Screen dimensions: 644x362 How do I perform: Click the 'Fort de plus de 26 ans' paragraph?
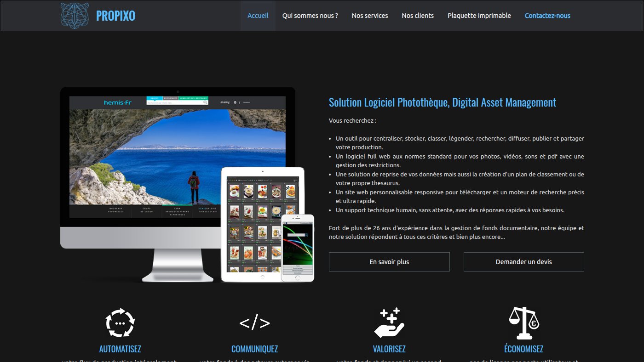tap(456, 232)
